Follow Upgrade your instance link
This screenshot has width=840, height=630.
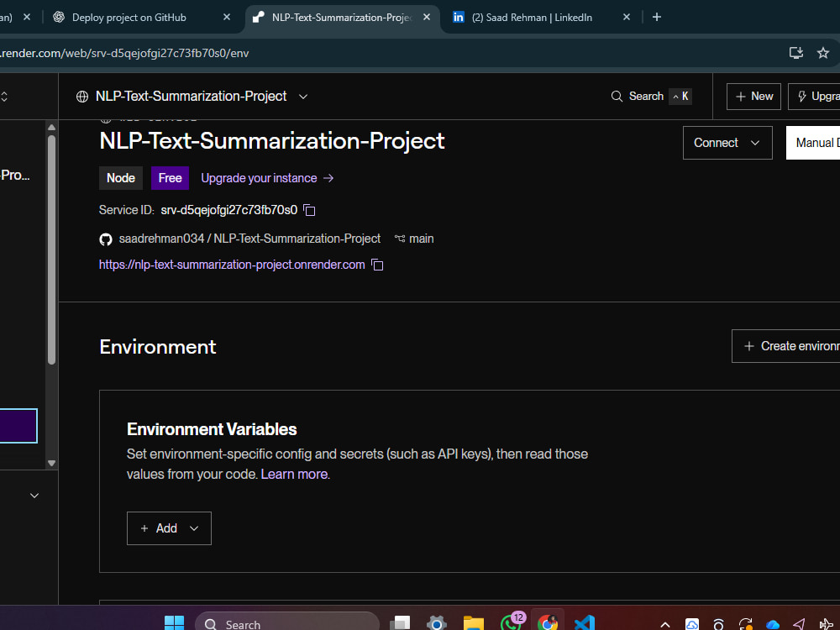[x=267, y=178]
